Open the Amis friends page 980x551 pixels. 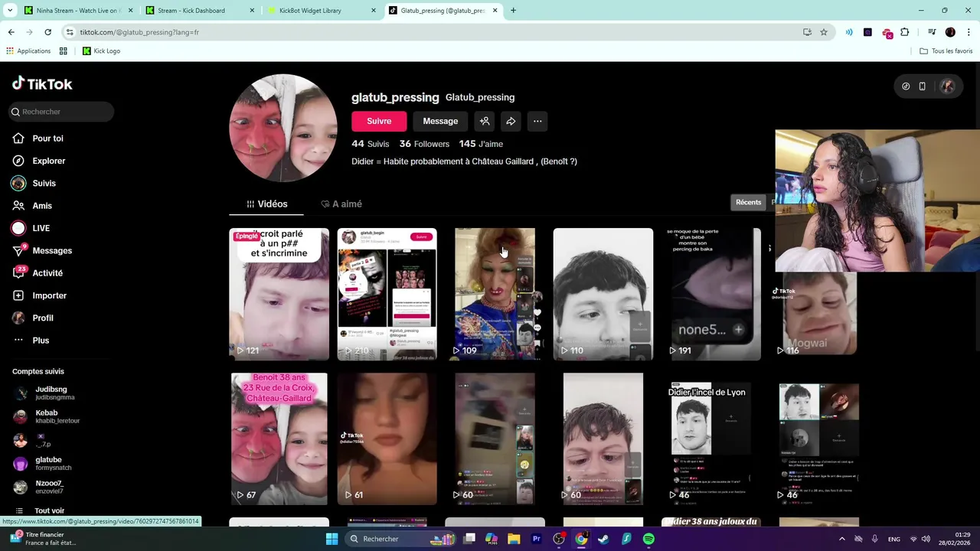[x=32, y=206]
